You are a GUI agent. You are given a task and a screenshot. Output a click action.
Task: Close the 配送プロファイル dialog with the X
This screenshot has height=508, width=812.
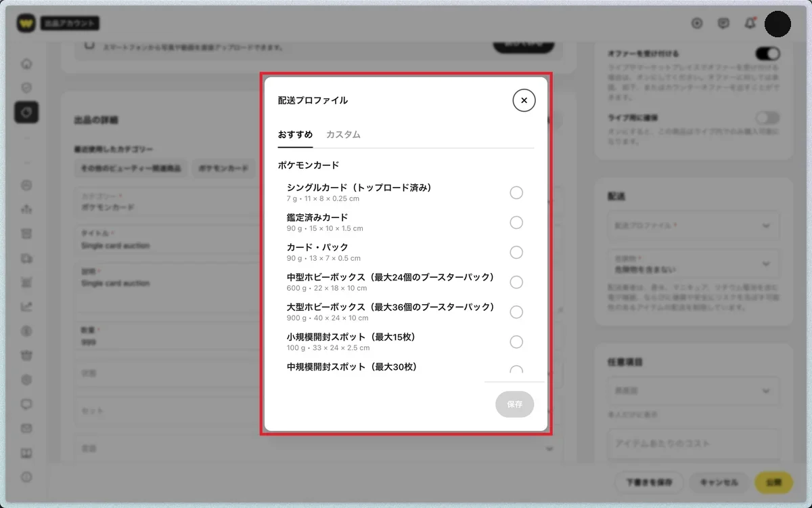(524, 100)
